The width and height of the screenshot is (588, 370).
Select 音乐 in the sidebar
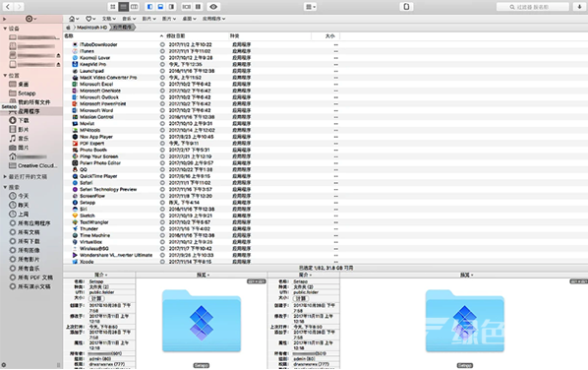point(31,139)
